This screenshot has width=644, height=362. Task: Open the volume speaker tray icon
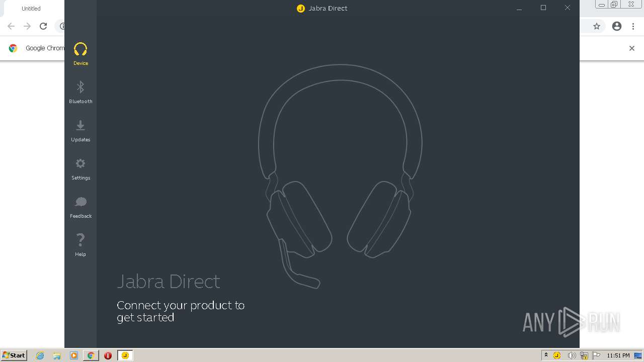pos(572,355)
